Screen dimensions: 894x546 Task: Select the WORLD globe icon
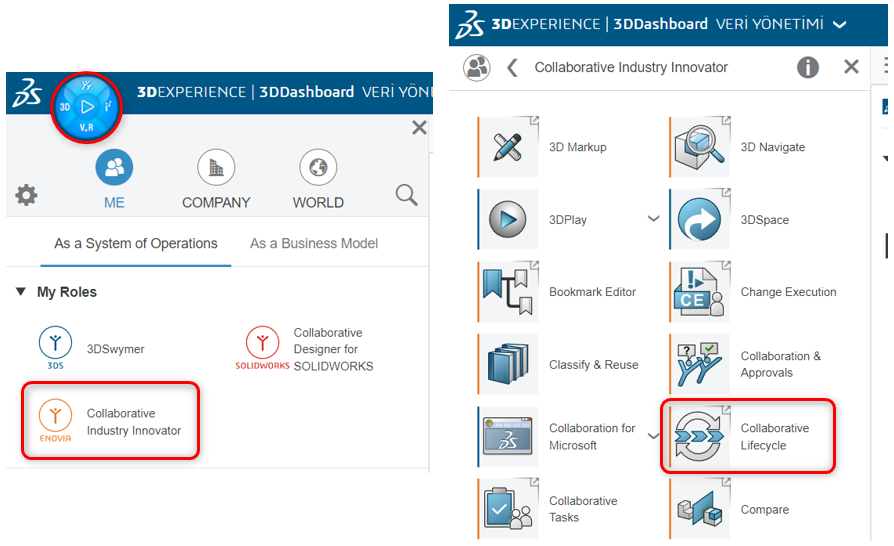click(318, 167)
